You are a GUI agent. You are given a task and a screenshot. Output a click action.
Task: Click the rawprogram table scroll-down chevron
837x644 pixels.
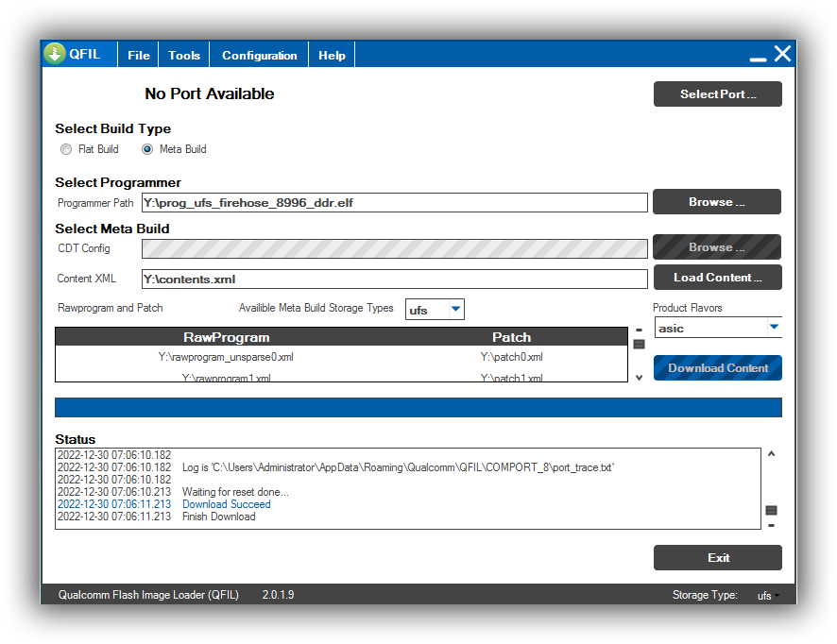639,378
